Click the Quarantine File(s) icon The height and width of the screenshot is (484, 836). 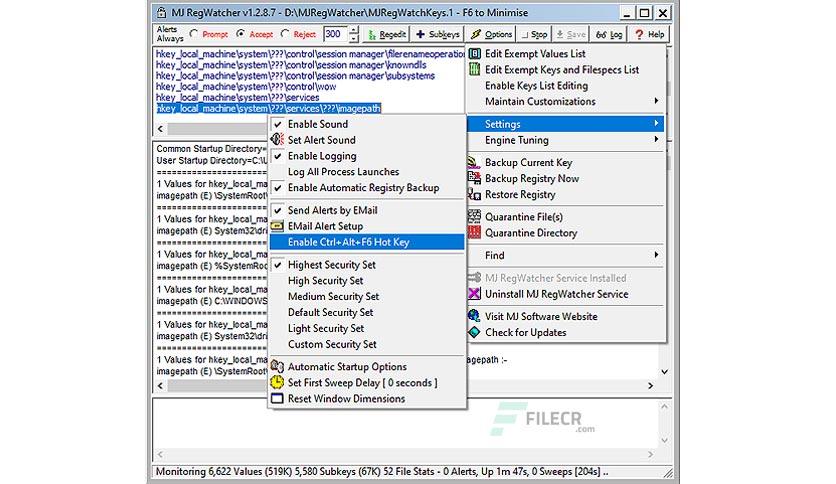(x=474, y=216)
